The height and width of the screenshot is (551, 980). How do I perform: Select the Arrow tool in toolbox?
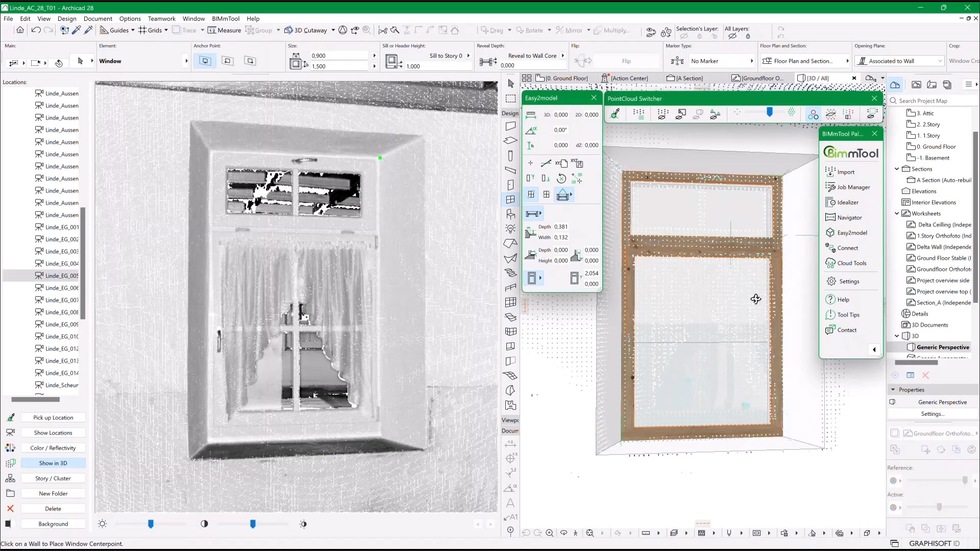click(x=510, y=84)
